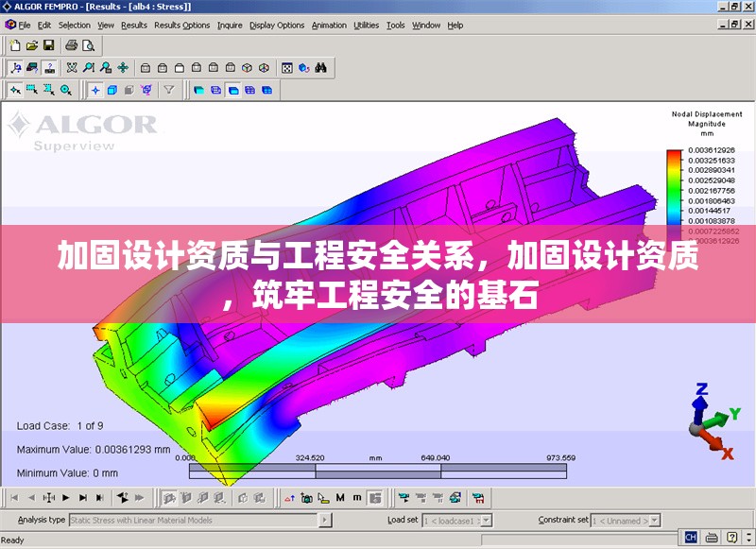The image size is (756, 549).
Task: Click the Analysis type field showing Static Stress
Action: (189, 518)
